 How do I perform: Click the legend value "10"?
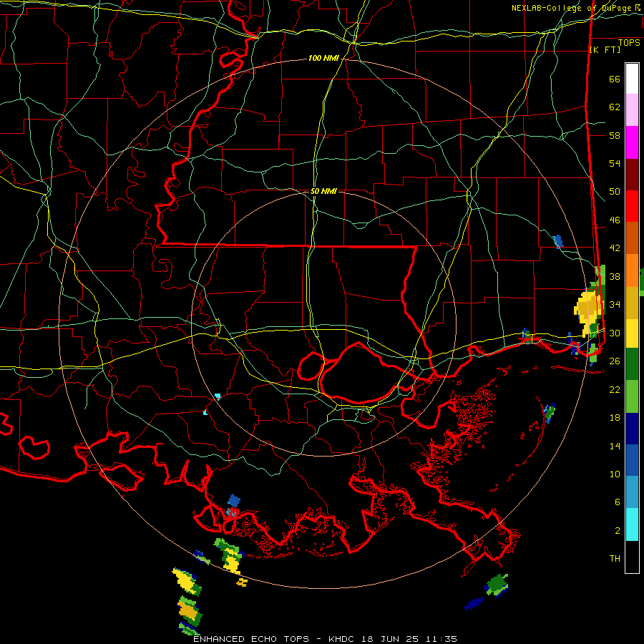[x=615, y=474]
